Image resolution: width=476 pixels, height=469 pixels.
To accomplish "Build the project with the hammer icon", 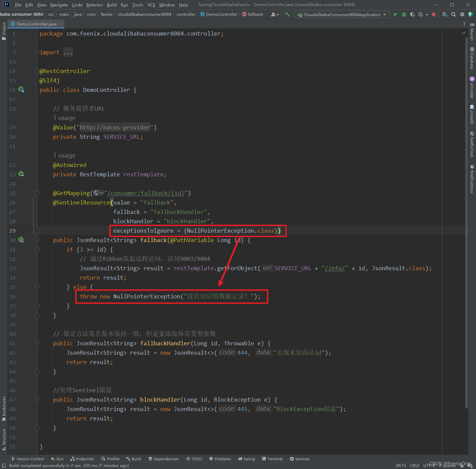I will coord(287,14).
